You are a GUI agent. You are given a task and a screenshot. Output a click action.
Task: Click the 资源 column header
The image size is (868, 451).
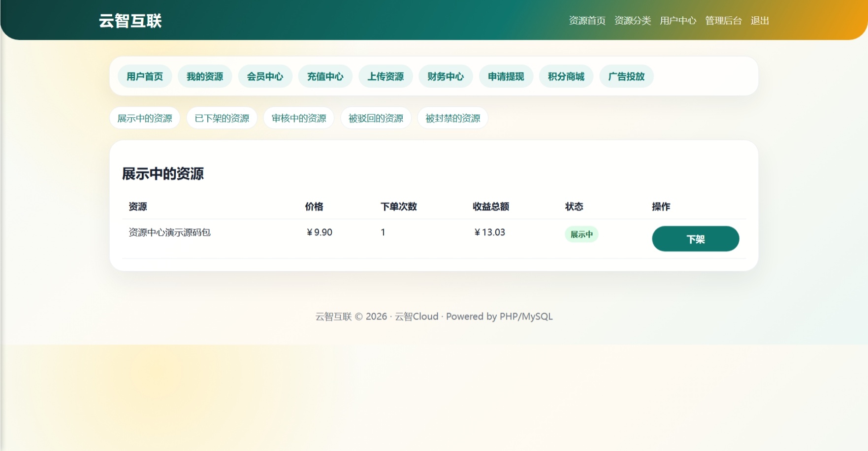(138, 207)
